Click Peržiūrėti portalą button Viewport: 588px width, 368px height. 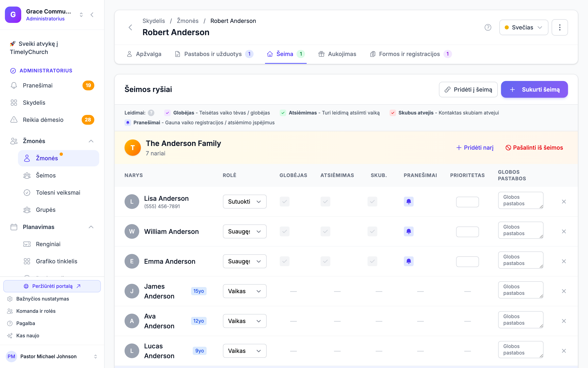click(52, 286)
